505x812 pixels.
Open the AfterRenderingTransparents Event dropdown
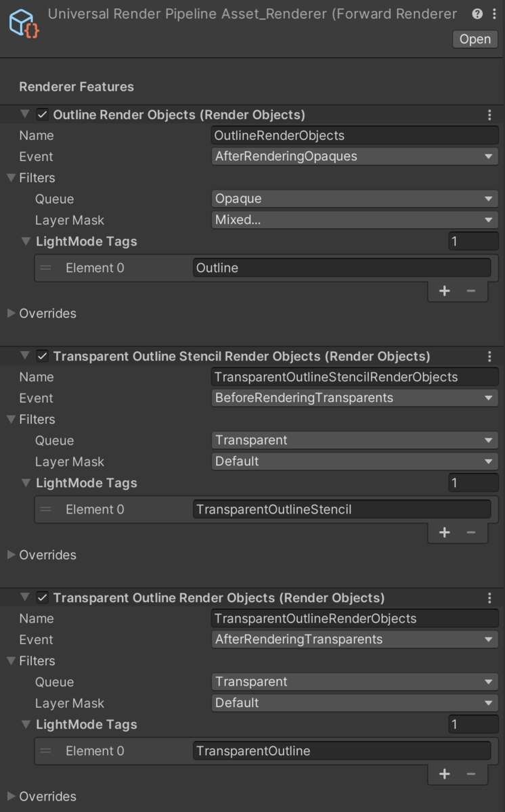click(x=355, y=639)
